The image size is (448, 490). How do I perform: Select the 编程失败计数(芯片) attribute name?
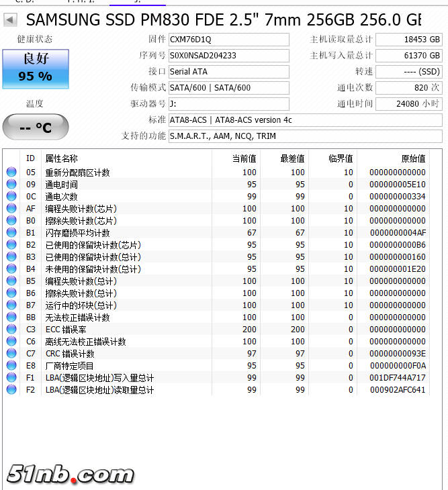[x=81, y=209]
